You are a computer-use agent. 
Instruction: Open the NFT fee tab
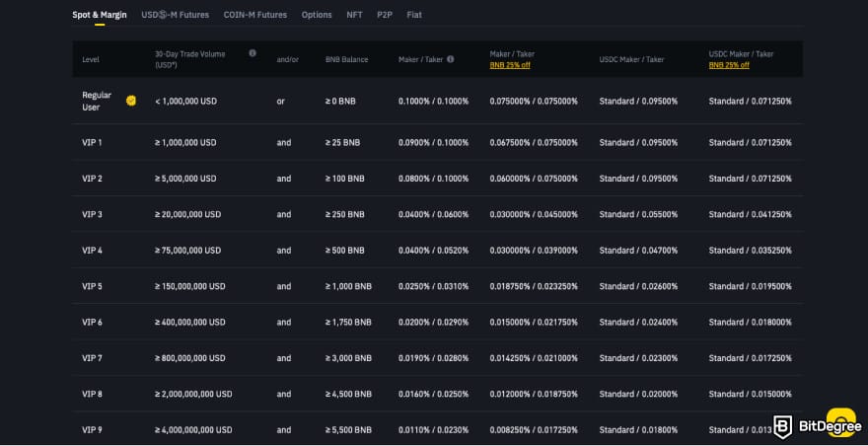tap(354, 15)
